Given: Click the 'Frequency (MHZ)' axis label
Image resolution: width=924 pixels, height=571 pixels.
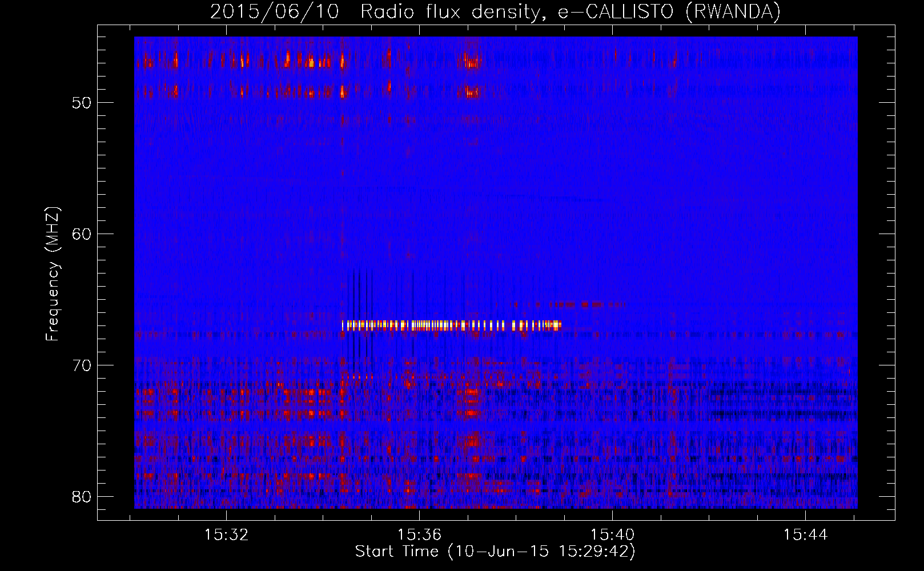Looking at the screenshot, I should tap(53, 274).
